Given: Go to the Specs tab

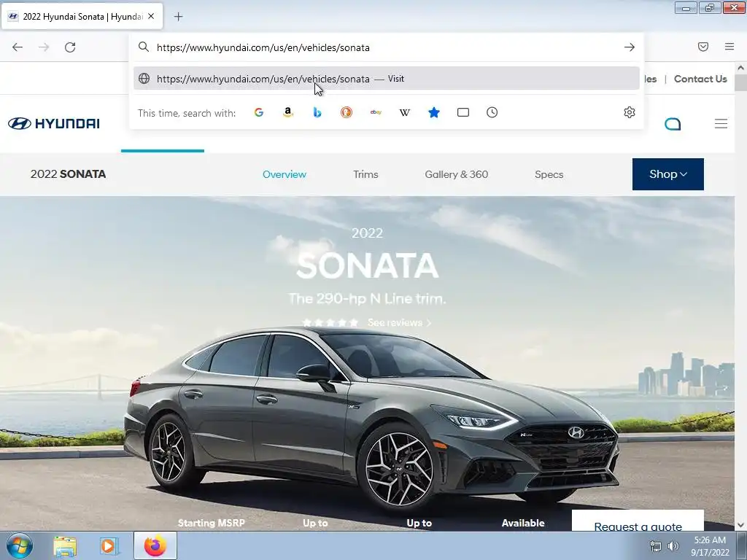Looking at the screenshot, I should coord(549,174).
